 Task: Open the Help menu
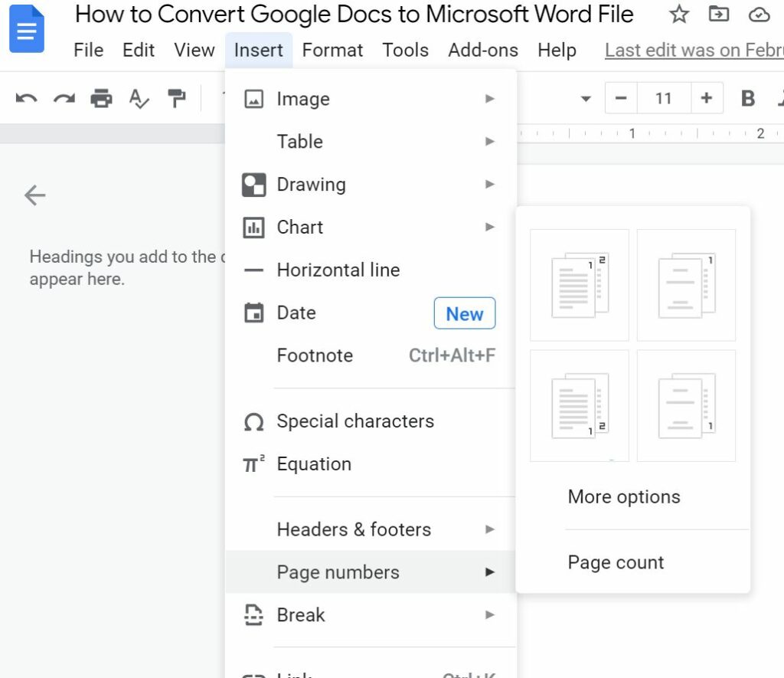(x=557, y=50)
